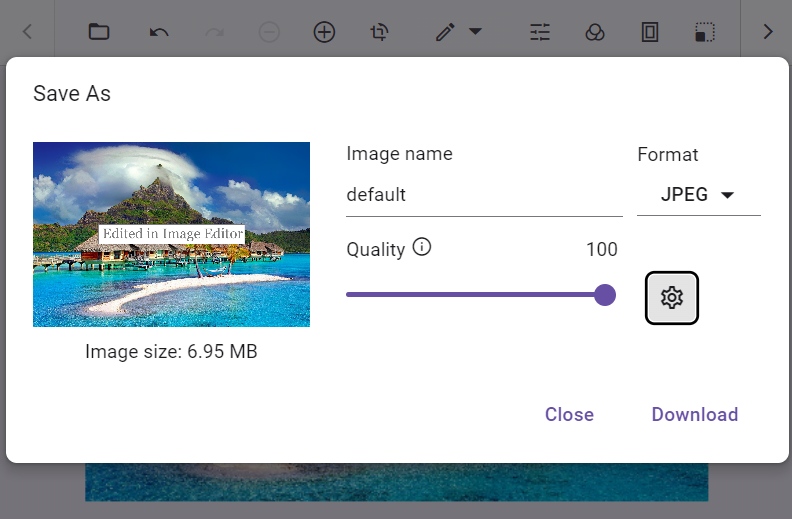This screenshot has width=792, height=519.
Task: Open the filters tool icon
Action: 595,32
